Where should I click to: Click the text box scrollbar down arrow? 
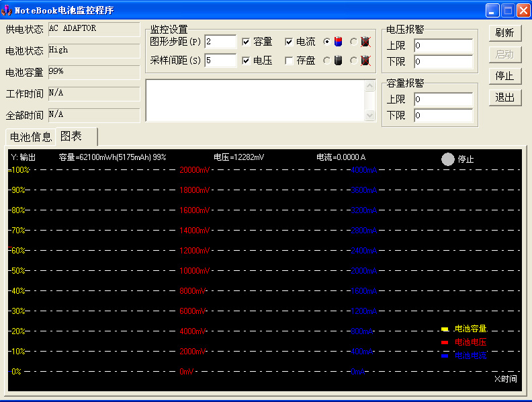click(x=369, y=116)
